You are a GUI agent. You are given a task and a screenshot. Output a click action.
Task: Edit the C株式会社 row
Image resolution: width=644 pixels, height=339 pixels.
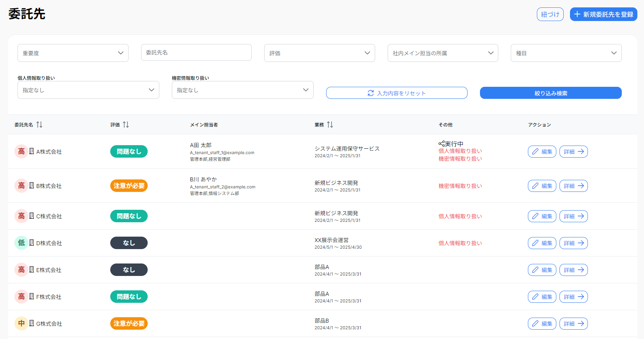pyautogui.click(x=542, y=216)
